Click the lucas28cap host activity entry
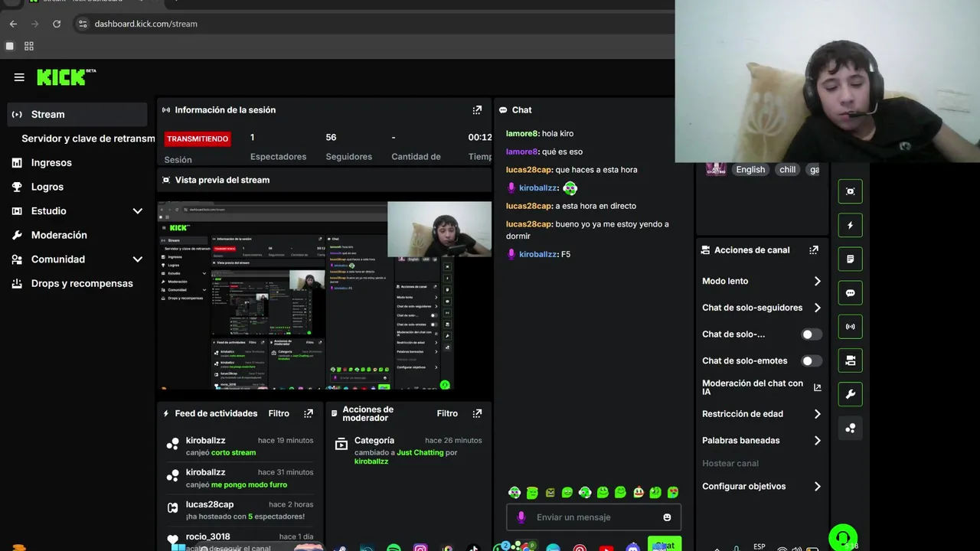980x551 pixels. (240, 510)
